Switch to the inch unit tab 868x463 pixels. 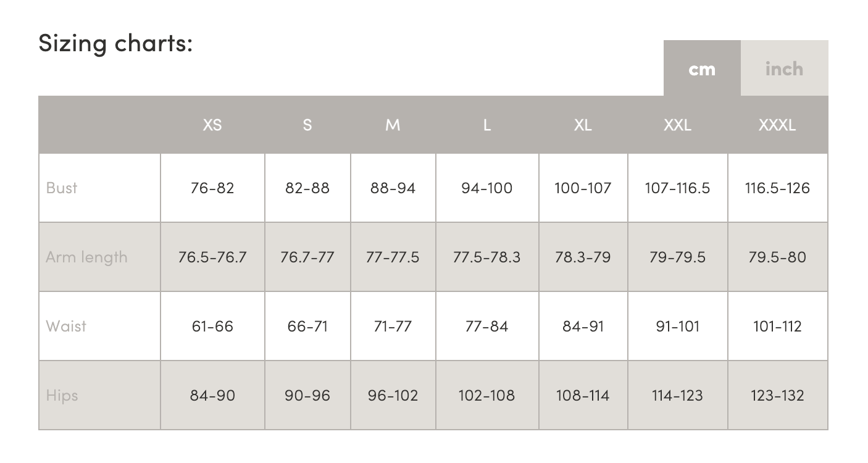coord(784,69)
